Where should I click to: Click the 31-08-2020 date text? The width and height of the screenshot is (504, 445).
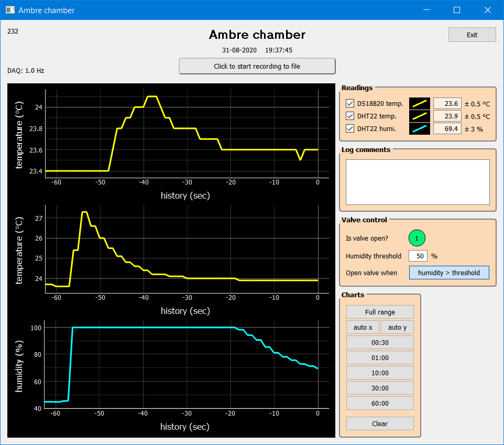(239, 50)
